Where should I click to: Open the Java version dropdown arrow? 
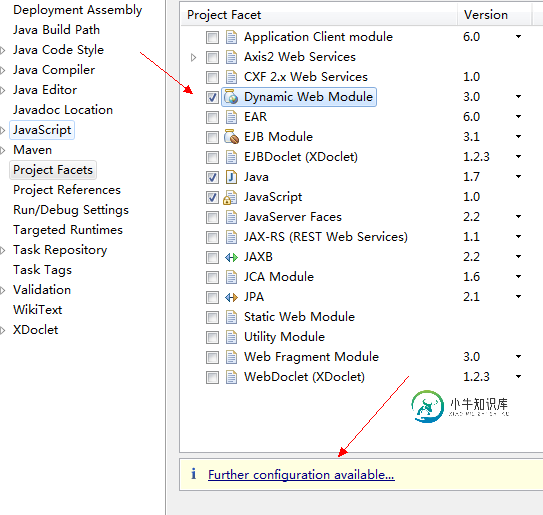tap(518, 177)
